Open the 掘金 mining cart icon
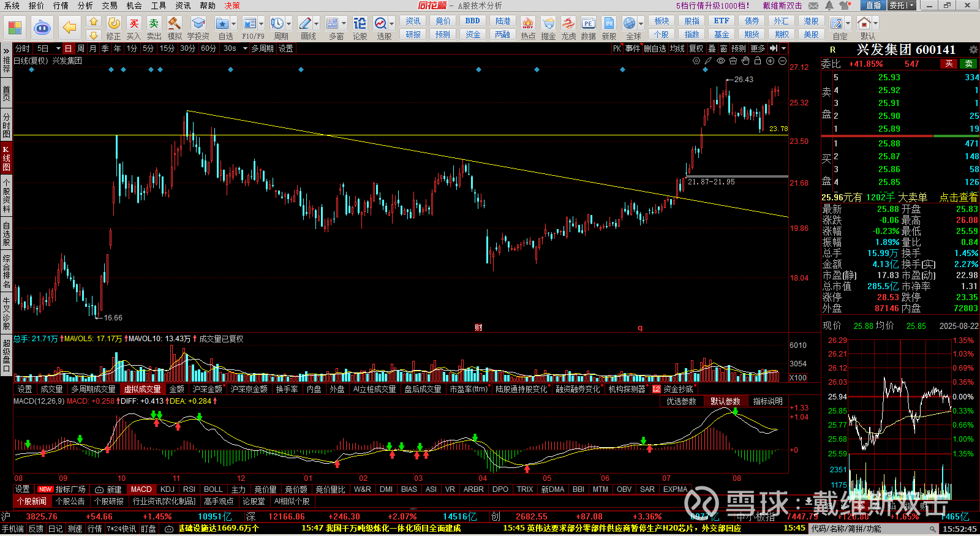980x536 pixels. [x=548, y=23]
